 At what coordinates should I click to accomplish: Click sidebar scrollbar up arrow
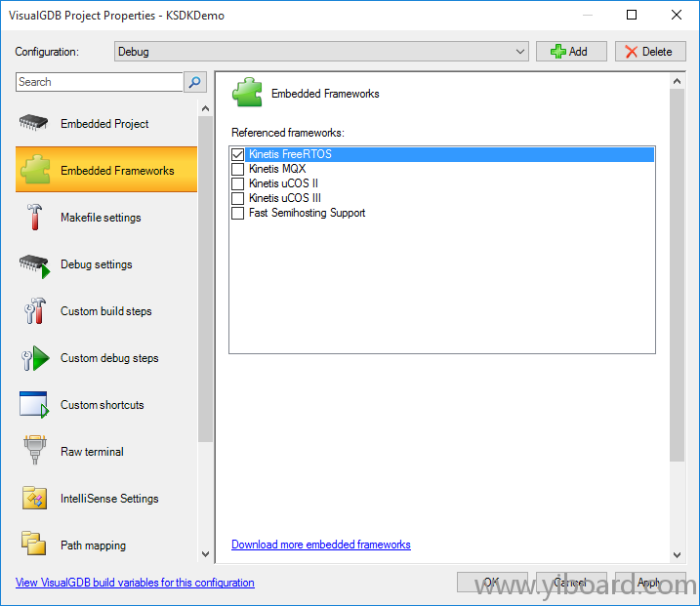205,108
